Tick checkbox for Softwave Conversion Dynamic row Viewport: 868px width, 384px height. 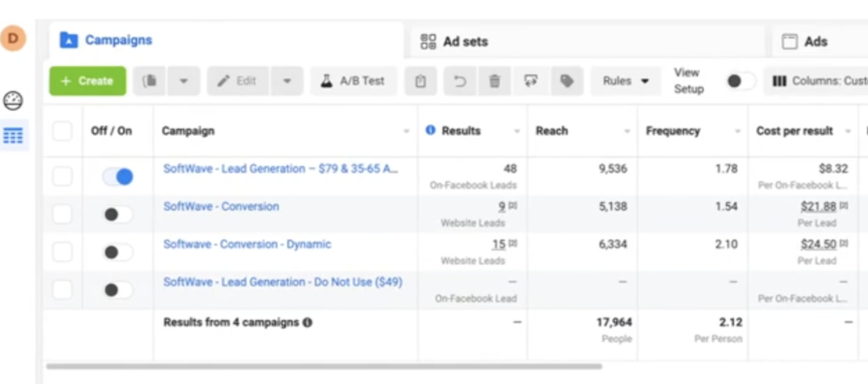[x=63, y=253]
